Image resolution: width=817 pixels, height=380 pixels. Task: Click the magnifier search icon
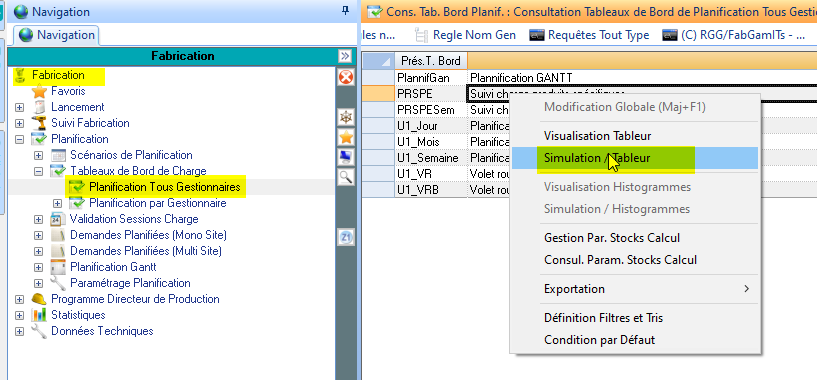pyautogui.click(x=346, y=176)
